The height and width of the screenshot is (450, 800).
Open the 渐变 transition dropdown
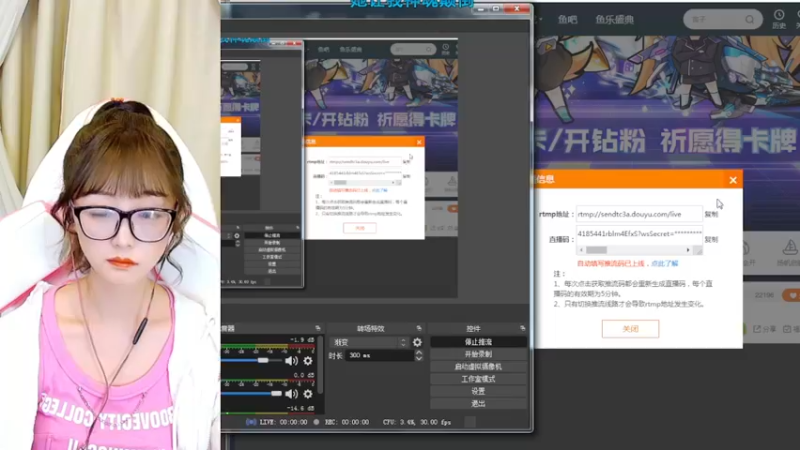(x=369, y=342)
